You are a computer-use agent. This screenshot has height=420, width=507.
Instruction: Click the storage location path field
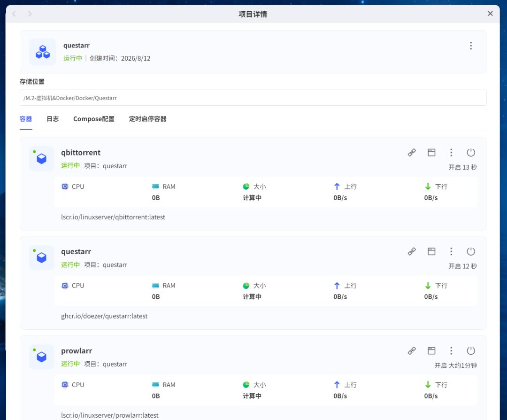tap(253, 98)
